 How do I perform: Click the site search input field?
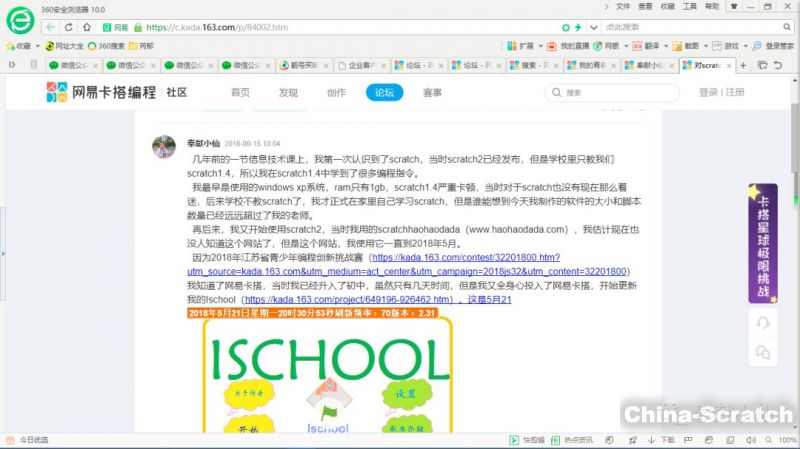[610, 92]
